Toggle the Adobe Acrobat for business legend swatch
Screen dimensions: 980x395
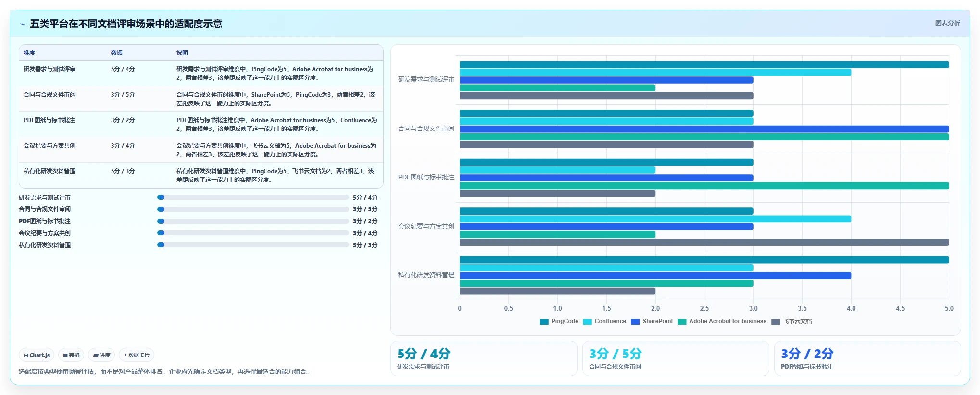coord(682,322)
